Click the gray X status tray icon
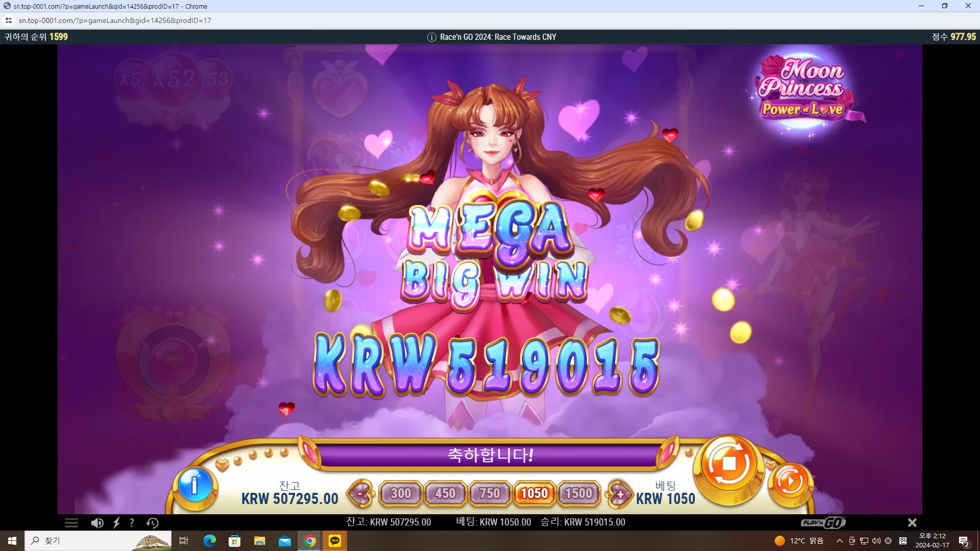 point(888,541)
